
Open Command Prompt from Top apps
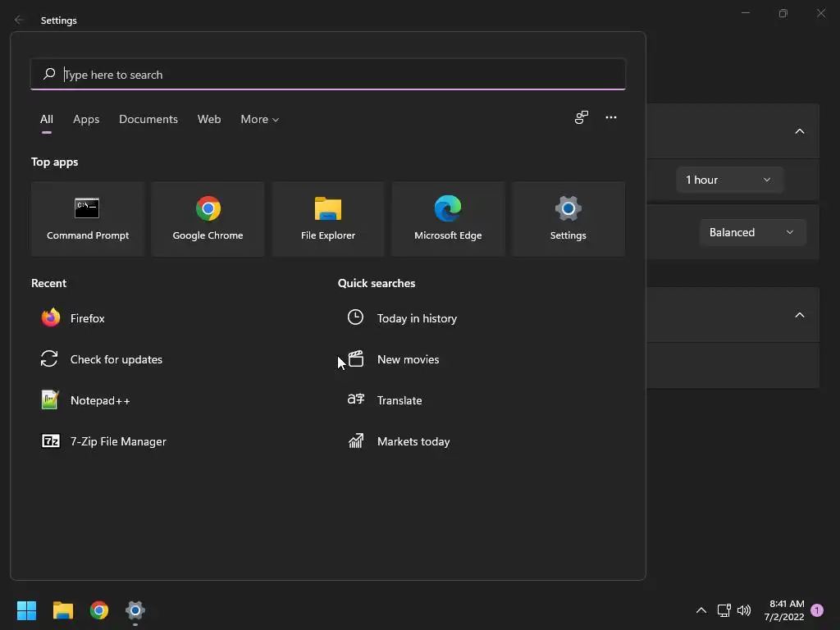pyautogui.click(x=88, y=218)
